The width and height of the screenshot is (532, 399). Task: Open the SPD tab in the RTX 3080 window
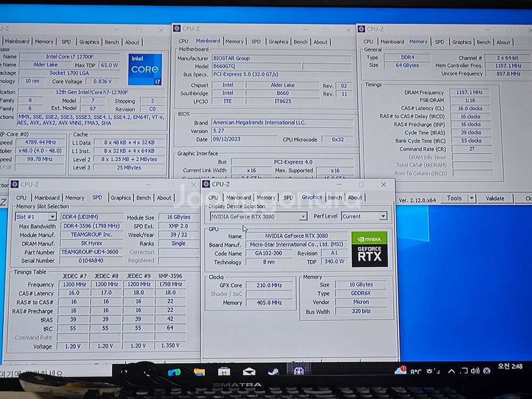[288, 197]
